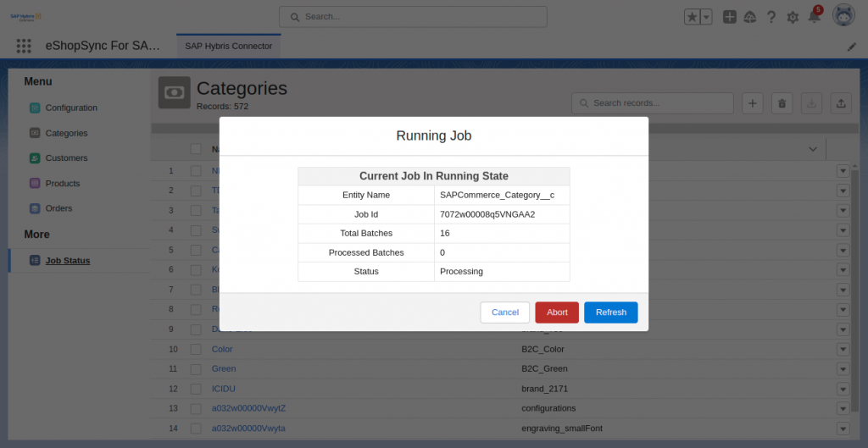Tick the checkbox in row 7
Screen dimensions: 868x448
pyautogui.click(x=196, y=290)
